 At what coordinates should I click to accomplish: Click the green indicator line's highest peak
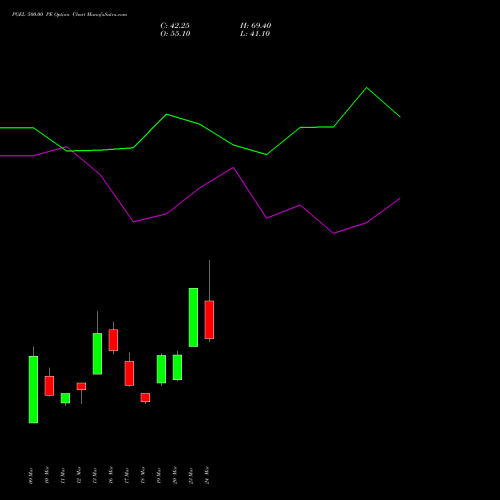point(367,88)
